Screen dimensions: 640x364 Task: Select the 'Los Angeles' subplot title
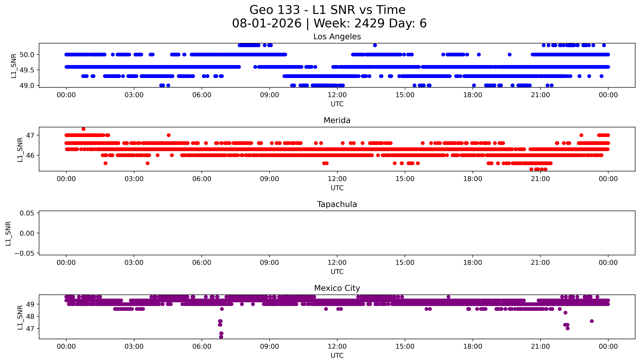click(x=337, y=37)
